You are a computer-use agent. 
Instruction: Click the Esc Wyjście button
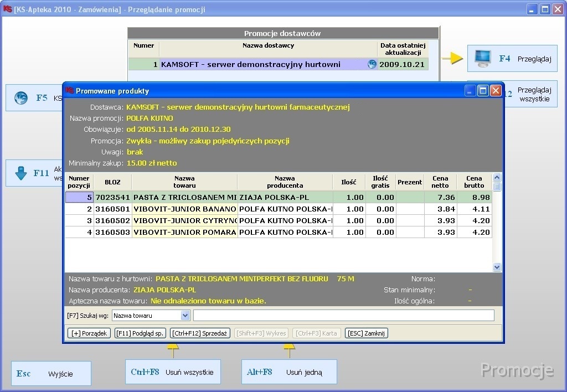[51, 374]
